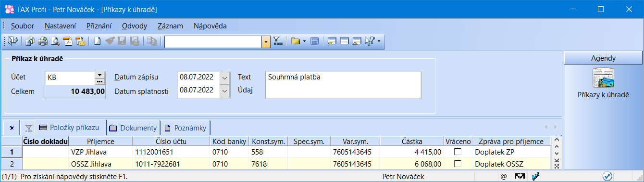Click the grayed broom clear icon

coord(110,41)
